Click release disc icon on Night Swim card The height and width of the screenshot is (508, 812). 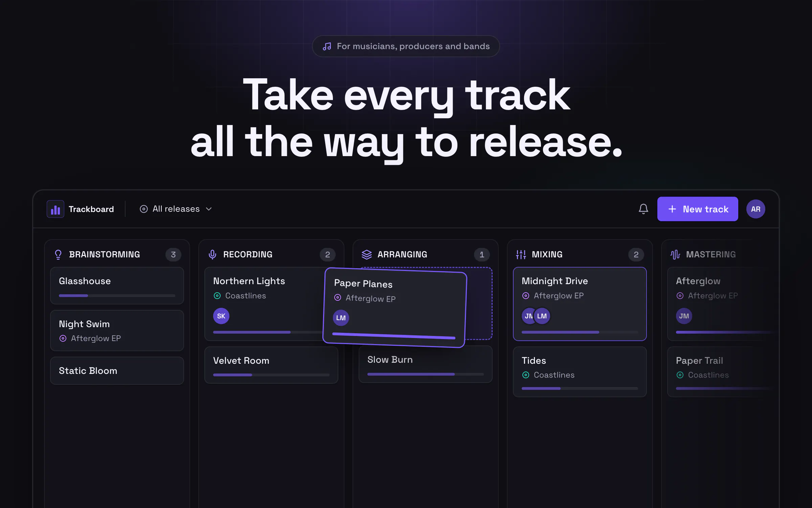(63, 338)
